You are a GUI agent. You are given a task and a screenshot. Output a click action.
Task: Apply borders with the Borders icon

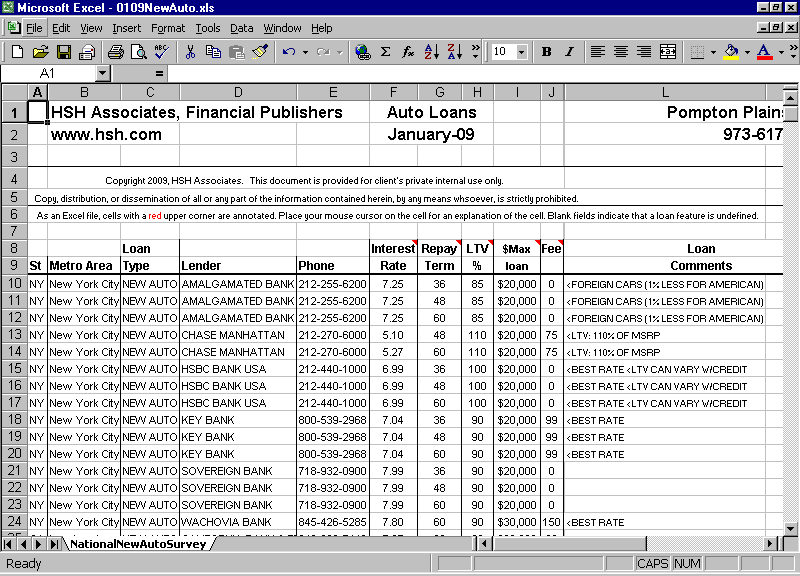(697, 52)
